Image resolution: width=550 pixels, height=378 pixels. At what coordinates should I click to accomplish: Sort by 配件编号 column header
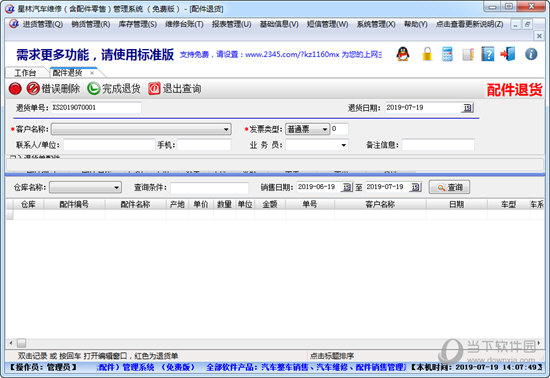(74, 204)
